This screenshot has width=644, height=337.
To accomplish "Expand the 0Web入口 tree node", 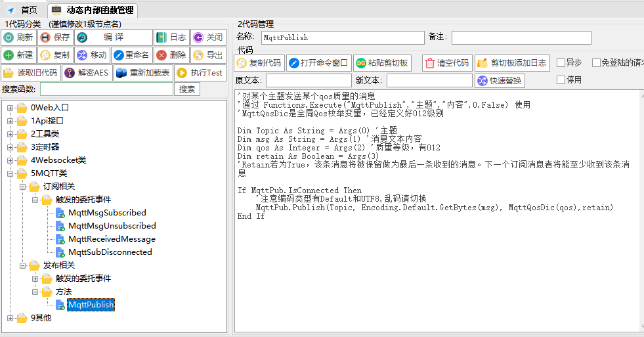I will (x=11, y=108).
